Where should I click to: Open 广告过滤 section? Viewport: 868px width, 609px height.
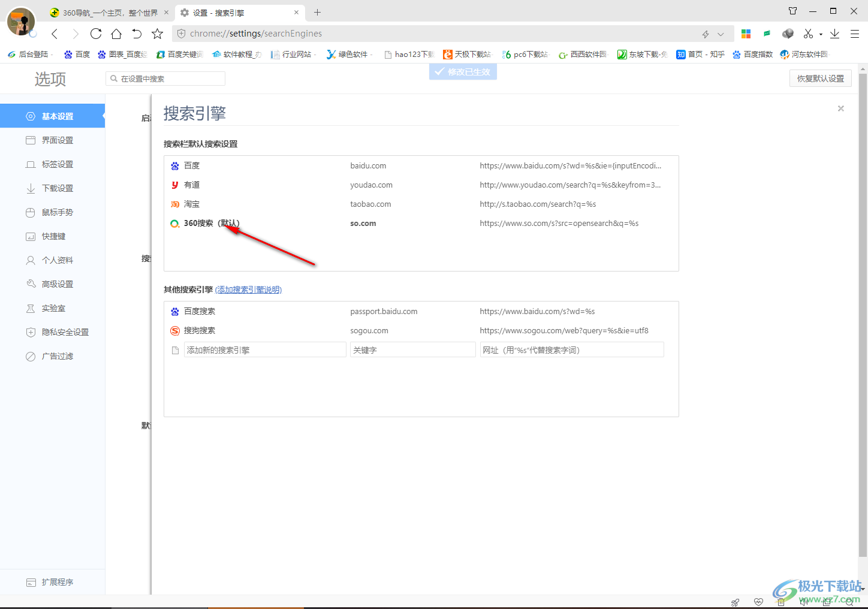click(52, 356)
